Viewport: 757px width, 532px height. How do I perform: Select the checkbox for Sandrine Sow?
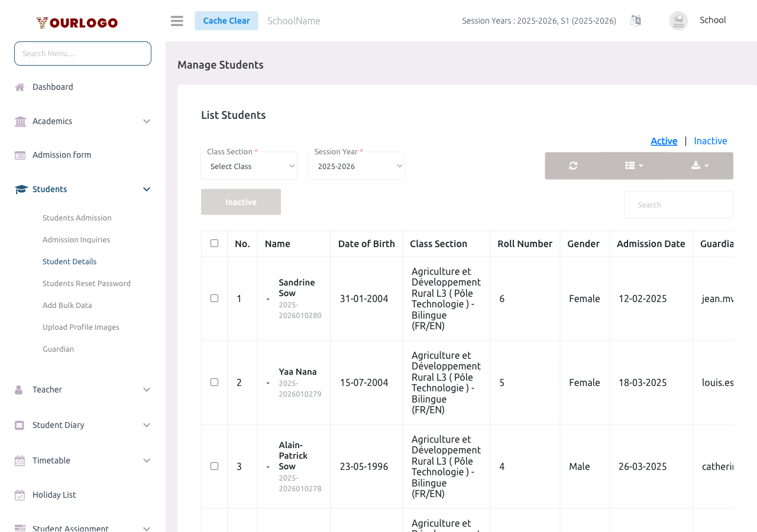214,299
